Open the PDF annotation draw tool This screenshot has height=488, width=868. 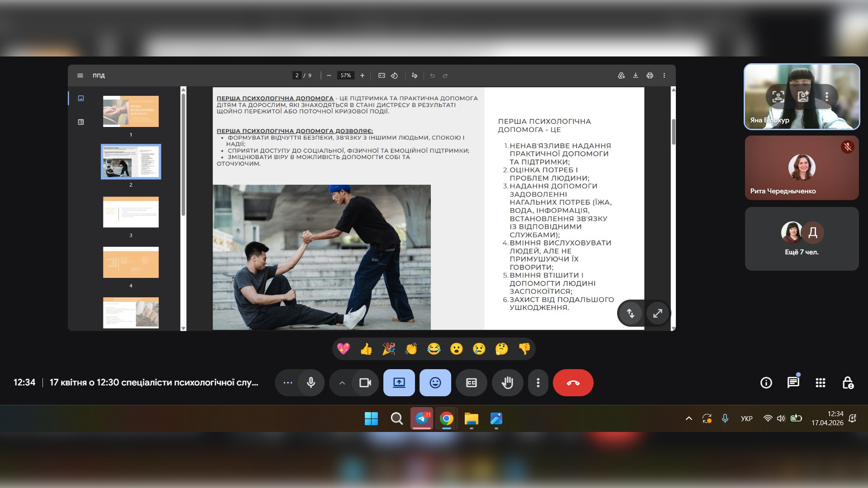[415, 75]
